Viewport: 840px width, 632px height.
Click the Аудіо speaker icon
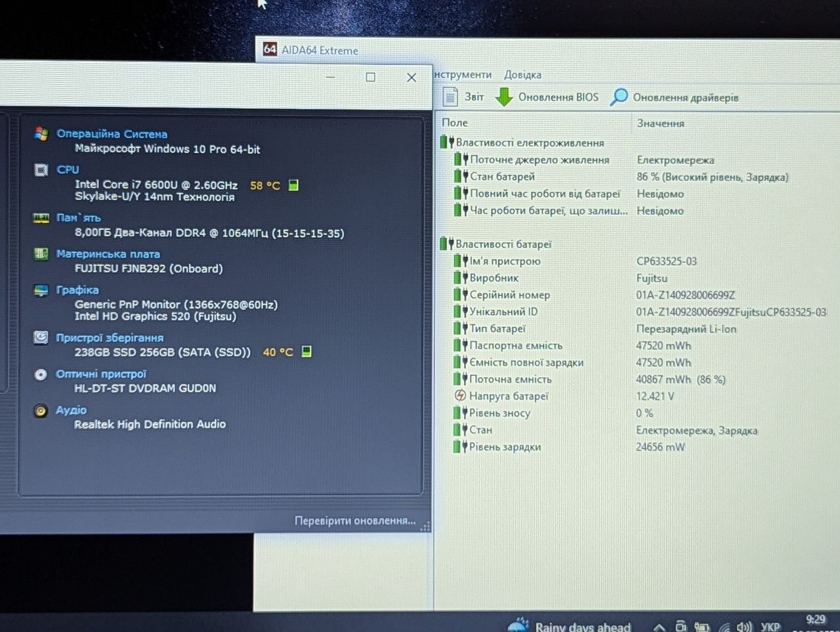coord(41,411)
